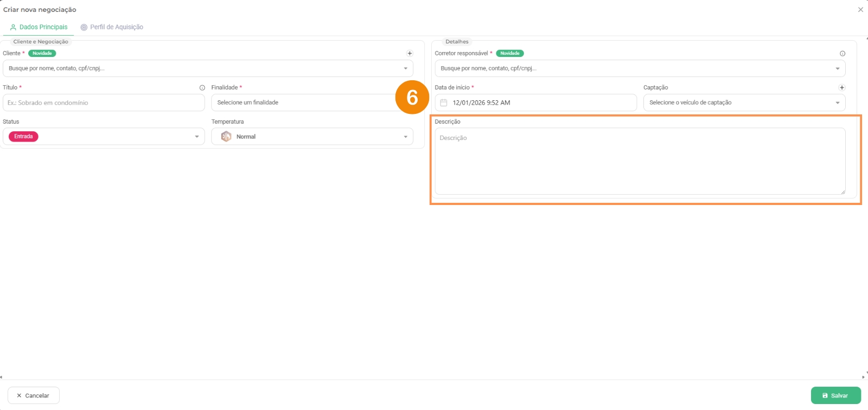
Task: Click the Novidade badge next to Cliente
Action: (x=42, y=53)
